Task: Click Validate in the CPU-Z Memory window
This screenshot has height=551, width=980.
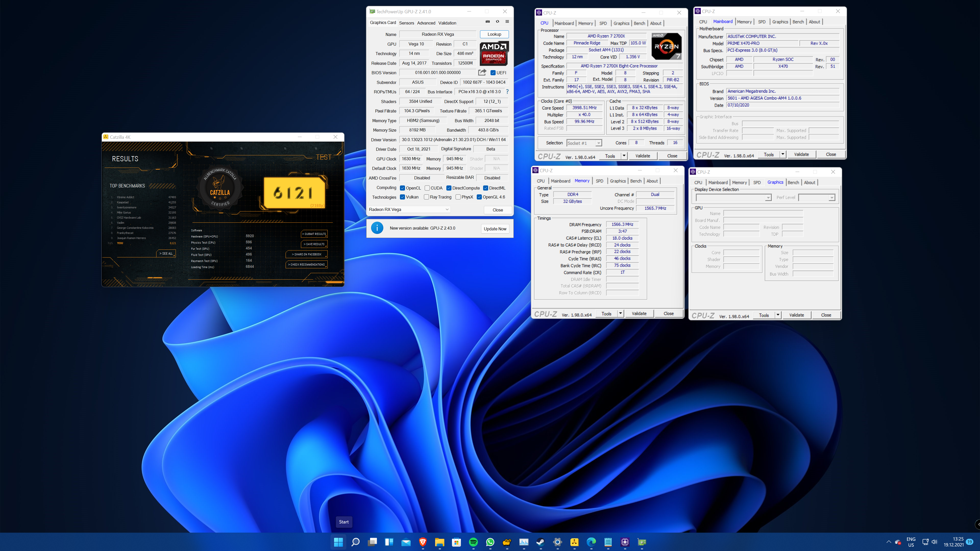Action: [639, 314]
